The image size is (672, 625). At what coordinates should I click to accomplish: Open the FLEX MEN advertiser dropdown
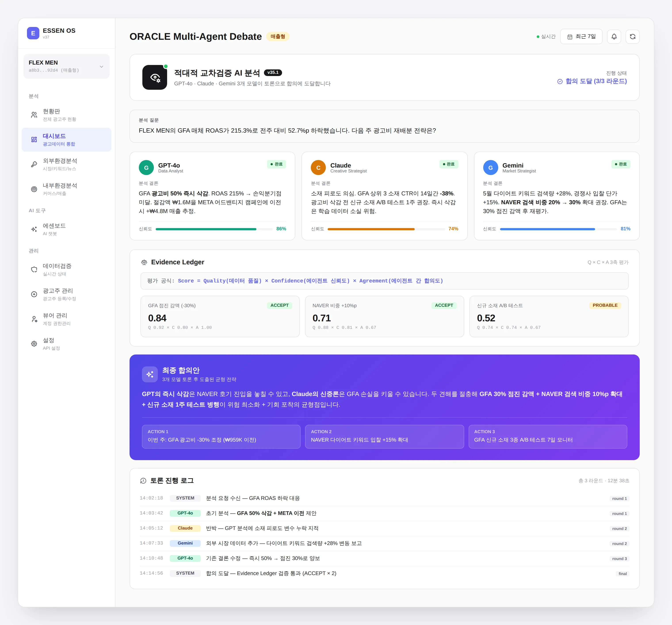[x=66, y=66]
